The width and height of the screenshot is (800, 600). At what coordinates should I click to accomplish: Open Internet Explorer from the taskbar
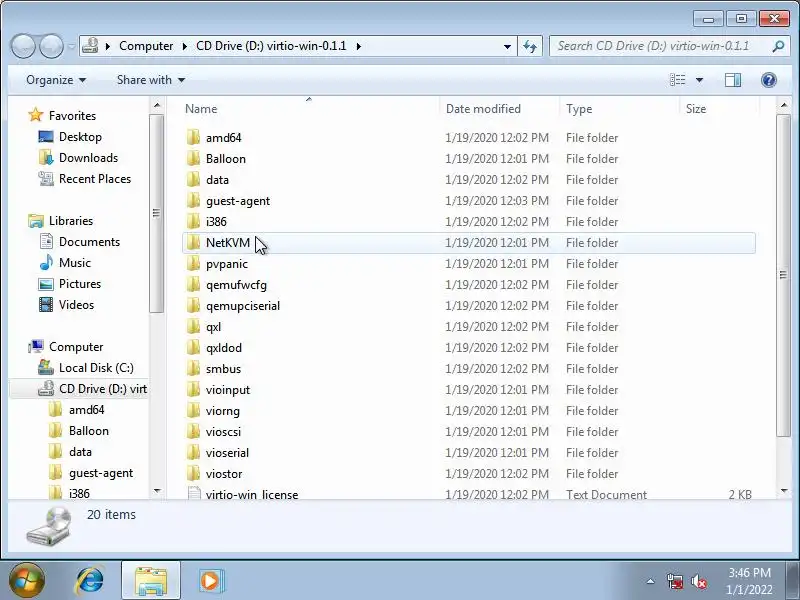tap(89, 581)
